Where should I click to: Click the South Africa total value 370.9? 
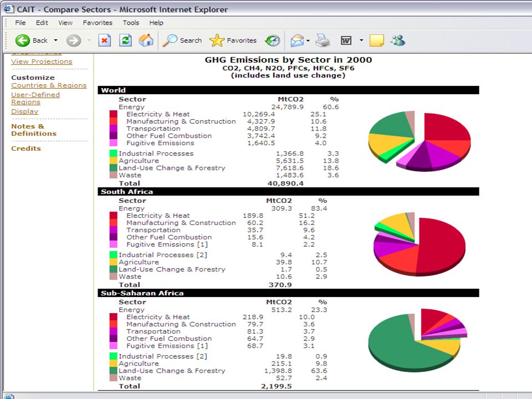(280, 285)
